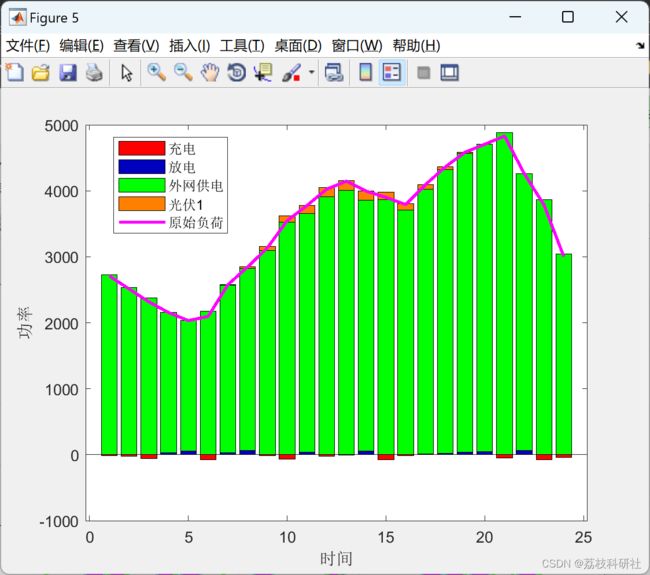The image size is (650, 575).
Task: Toggle the Insert Legend button
Action: 392,73
